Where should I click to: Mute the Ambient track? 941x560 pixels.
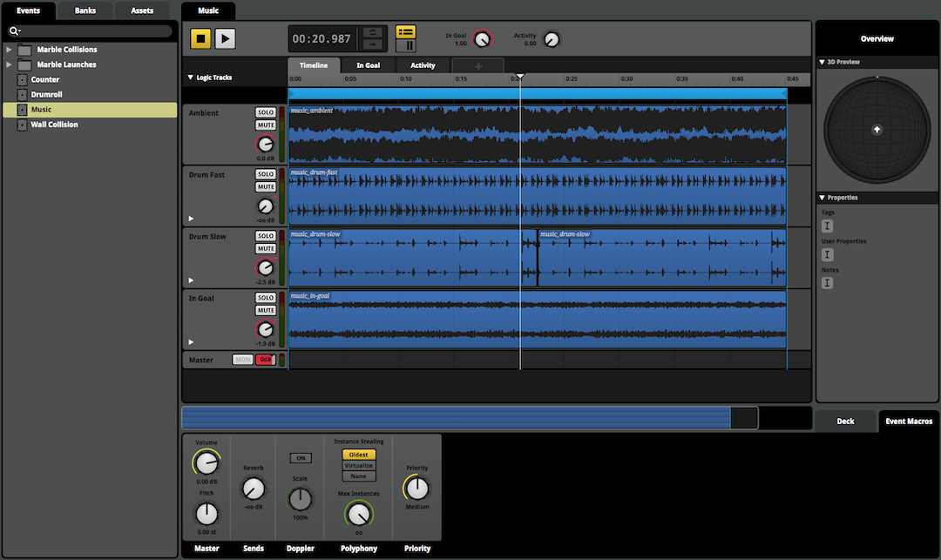(x=265, y=125)
